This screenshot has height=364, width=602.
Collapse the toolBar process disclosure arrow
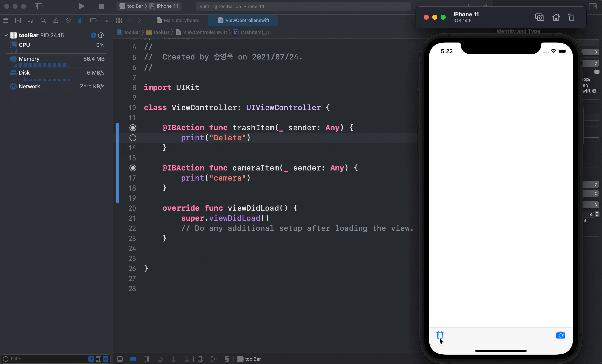6,35
